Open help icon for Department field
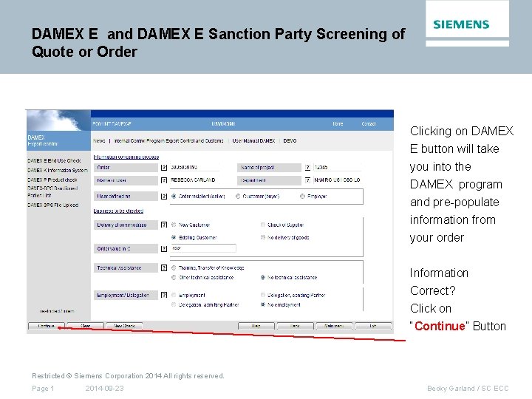Screen dimensions: 532x399 pos(307,180)
